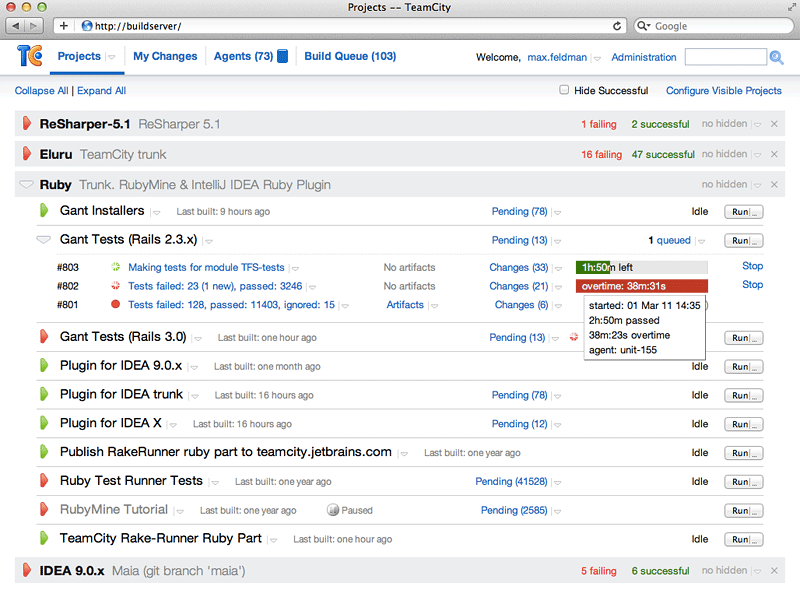
Task: Click the plus add bookmark button
Action: tap(64, 26)
